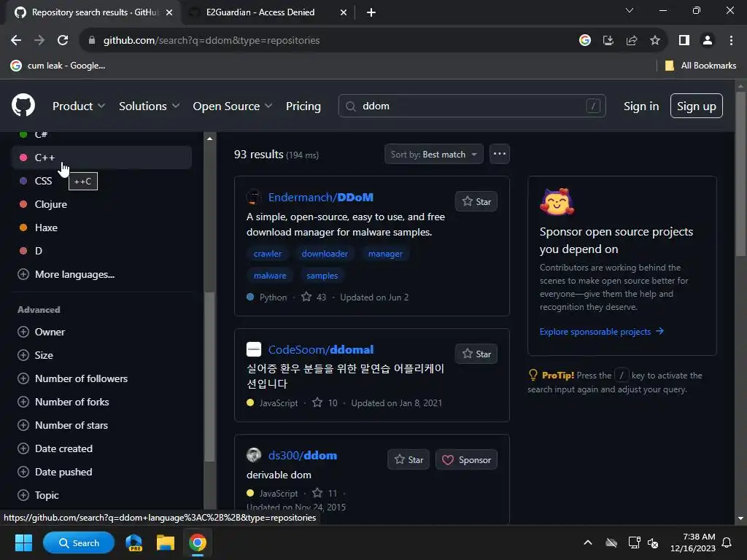Viewport: 747px width, 560px height.
Task: Open File Explorer from taskbar
Action: [166, 542]
